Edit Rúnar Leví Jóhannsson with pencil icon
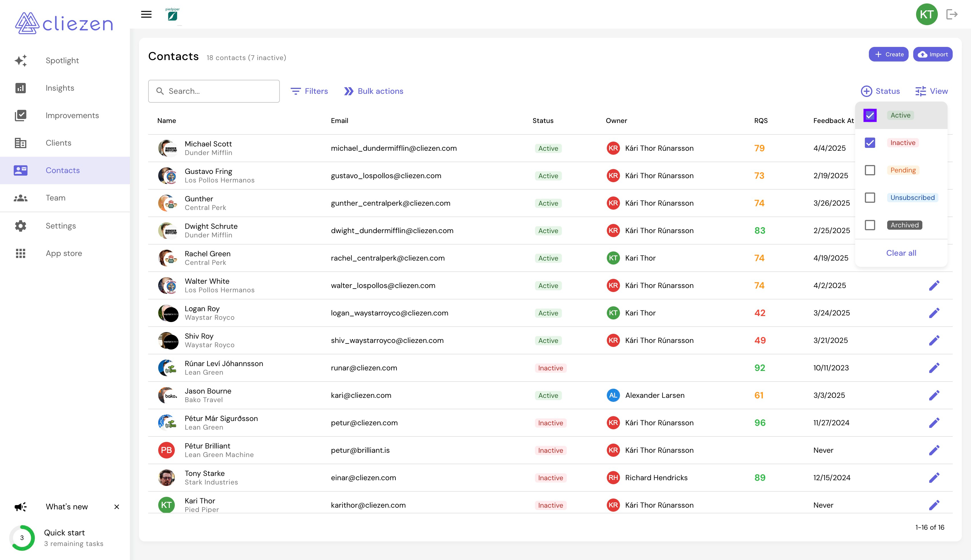Image resolution: width=971 pixels, height=560 pixels. (934, 368)
